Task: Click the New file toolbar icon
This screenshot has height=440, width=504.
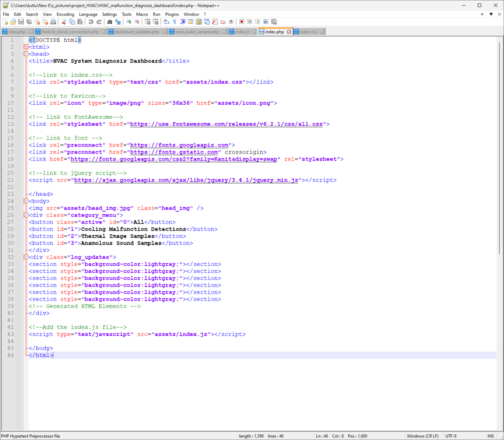Action: 5,22
